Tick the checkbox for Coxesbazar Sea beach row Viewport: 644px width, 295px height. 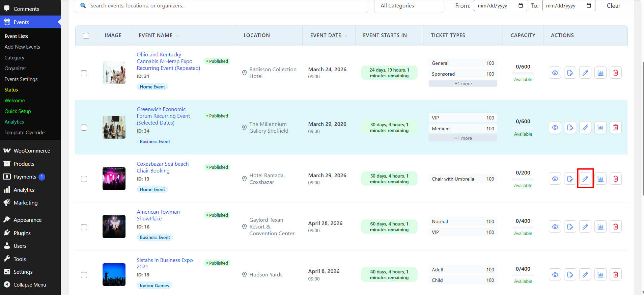pos(84,179)
